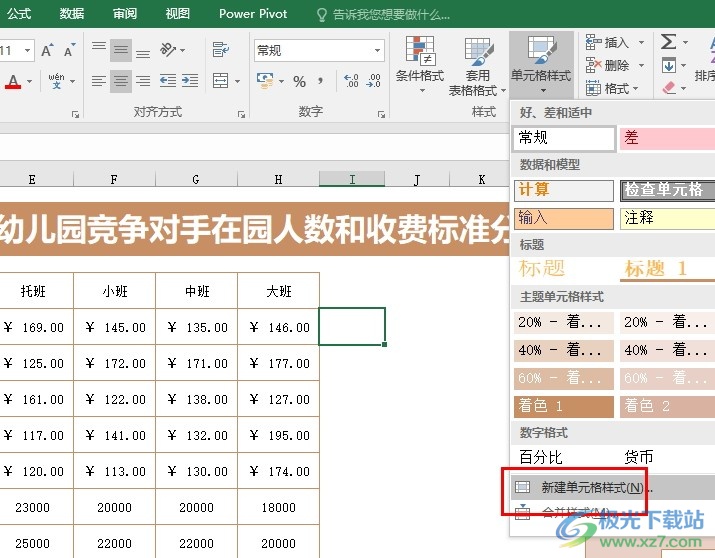Choose 新建单元格样式(N) menu entry
Viewport: 715px width, 558px height.
tap(612, 487)
